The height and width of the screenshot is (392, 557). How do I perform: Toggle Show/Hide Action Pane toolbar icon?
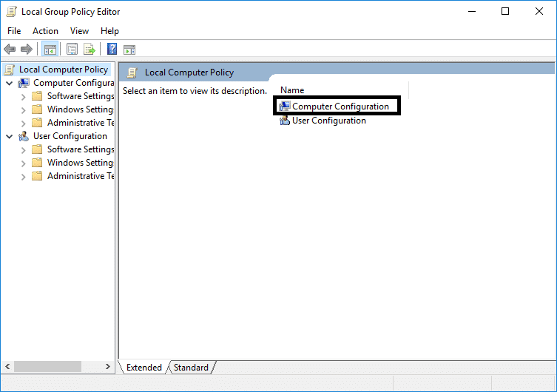pos(129,50)
